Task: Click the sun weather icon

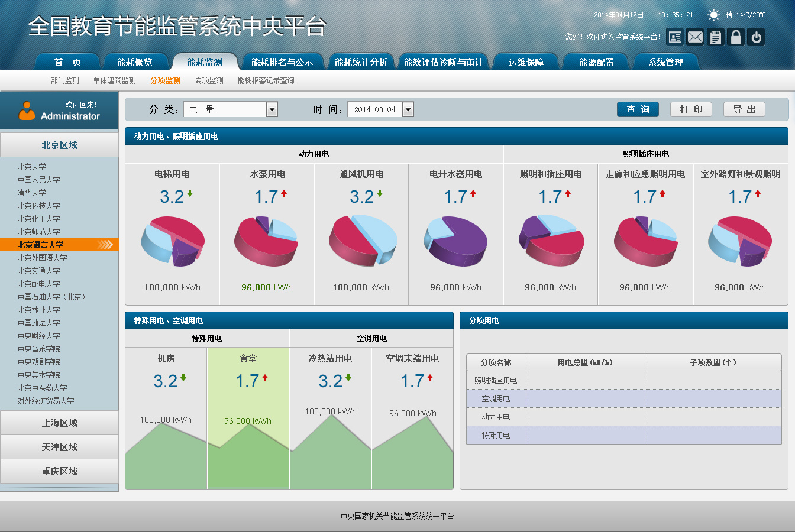Action: click(714, 15)
